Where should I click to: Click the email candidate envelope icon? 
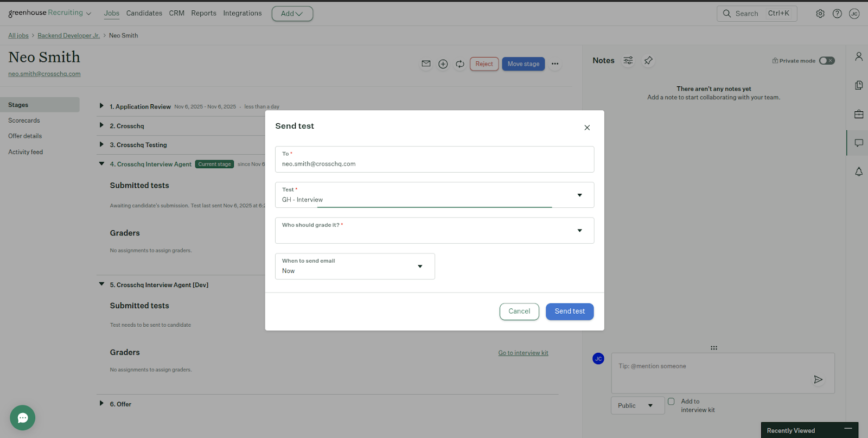tap(426, 64)
